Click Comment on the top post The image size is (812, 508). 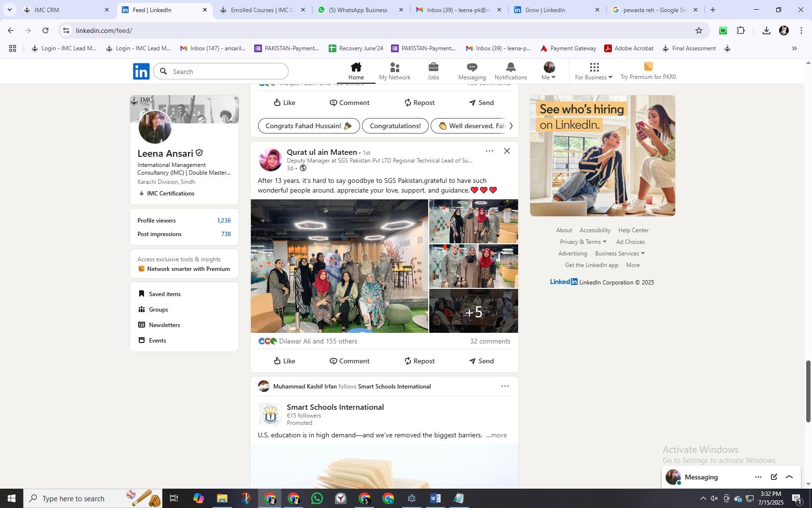[349, 103]
